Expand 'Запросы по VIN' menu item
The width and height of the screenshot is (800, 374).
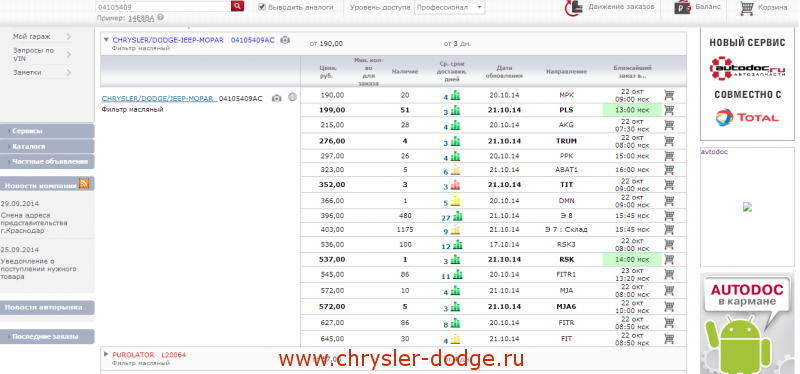[x=41, y=55]
